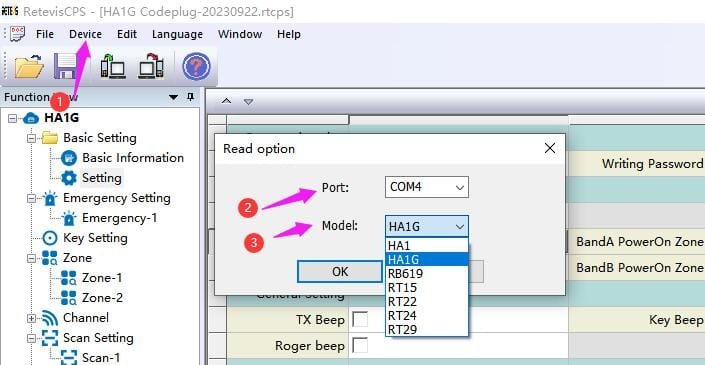This screenshot has width=705, height=365.
Task: Collapse the HA1G root tree node
Action: pyautogui.click(x=12, y=119)
